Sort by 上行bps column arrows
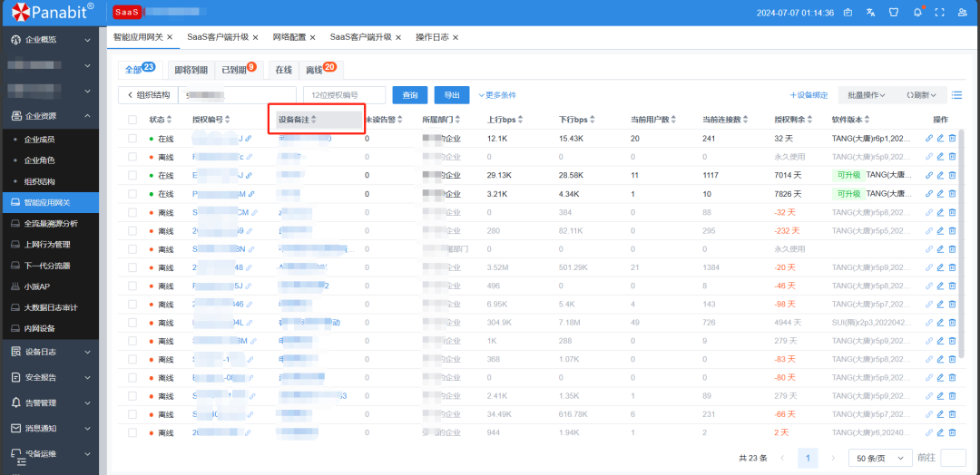980x475 pixels. 520,120
